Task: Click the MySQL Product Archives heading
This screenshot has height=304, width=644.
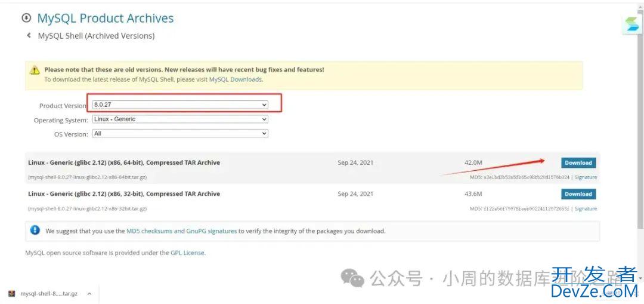Action: coord(106,18)
